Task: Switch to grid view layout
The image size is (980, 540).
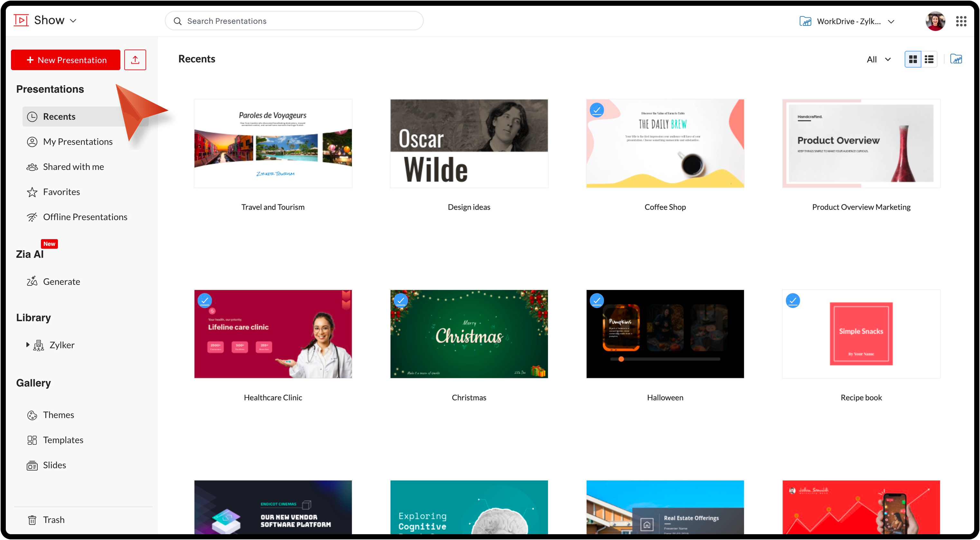Action: click(x=913, y=59)
